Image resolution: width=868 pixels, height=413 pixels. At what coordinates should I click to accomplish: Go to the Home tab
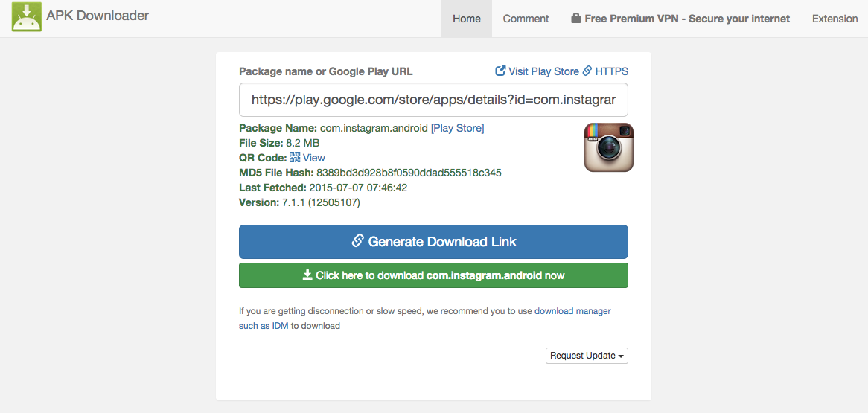coord(467,19)
